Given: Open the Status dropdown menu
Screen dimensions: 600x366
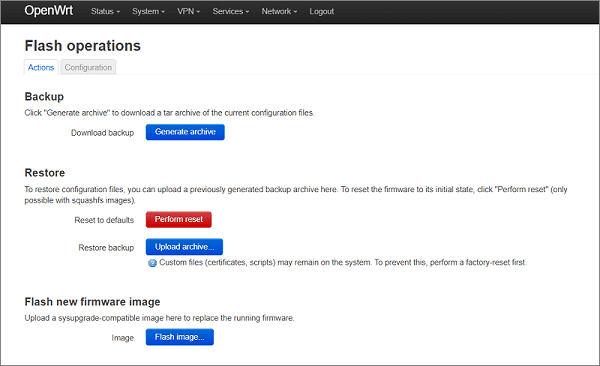Looking at the screenshot, I should pos(105,11).
